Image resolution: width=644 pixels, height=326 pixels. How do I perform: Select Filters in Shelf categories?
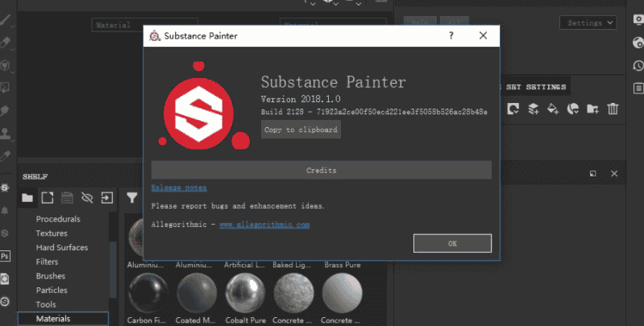[48, 262]
